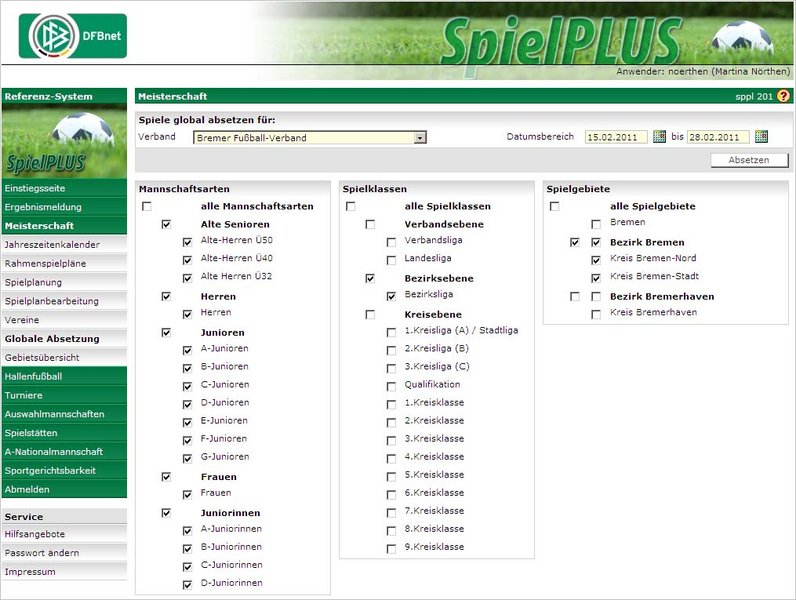This screenshot has width=796, height=600.
Task: Tick the Landesliga checkbox
Action: (392, 260)
